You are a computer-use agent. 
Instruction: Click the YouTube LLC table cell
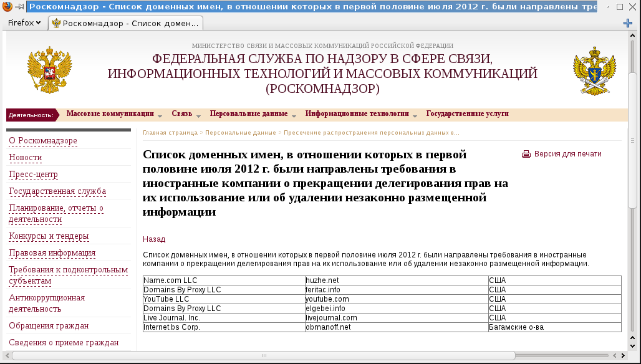click(x=224, y=299)
